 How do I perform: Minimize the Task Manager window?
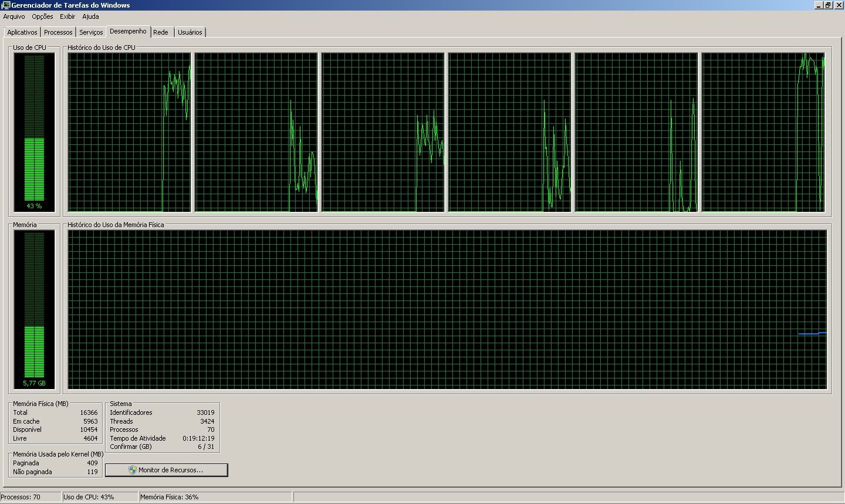point(819,5)
